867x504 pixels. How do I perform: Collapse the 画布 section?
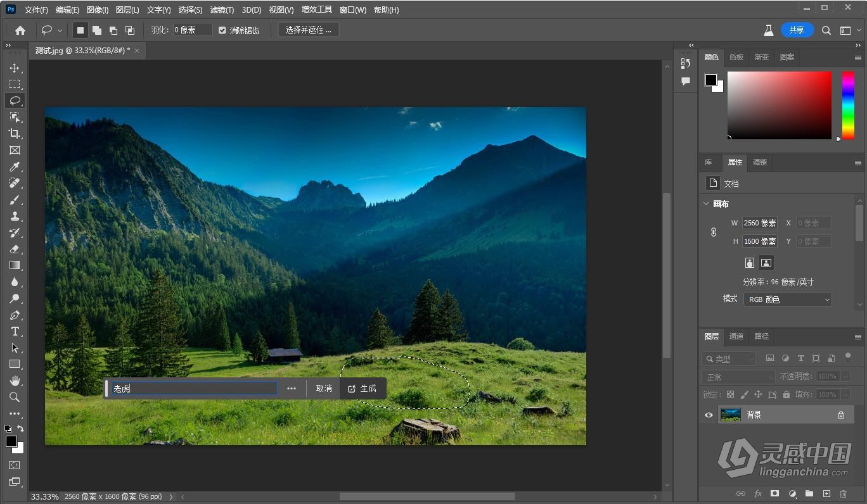[706, 203]
